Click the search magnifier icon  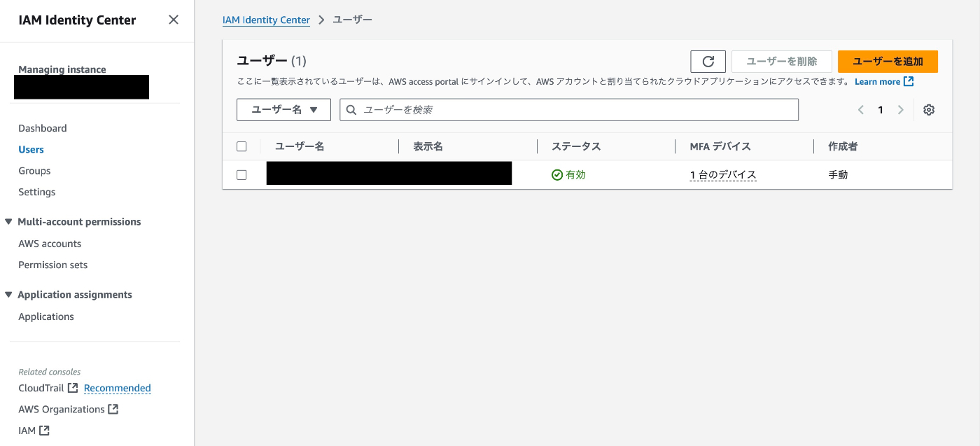coord(352,110)
